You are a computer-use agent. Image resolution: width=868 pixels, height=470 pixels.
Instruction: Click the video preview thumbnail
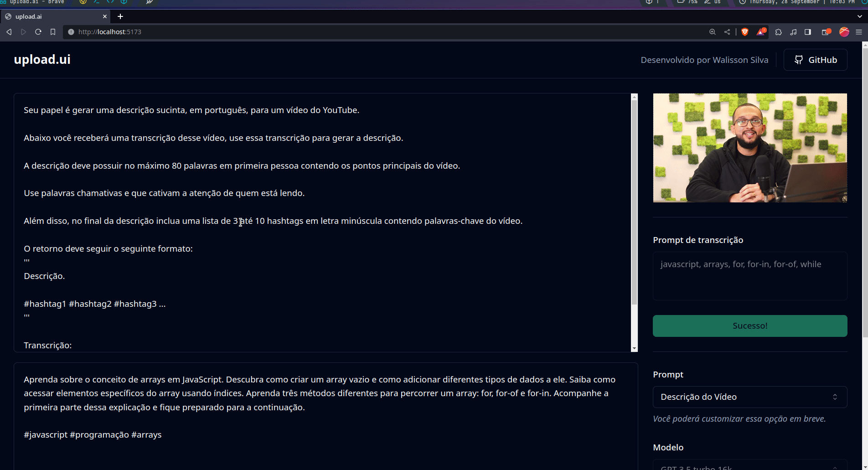coord(750,148)
